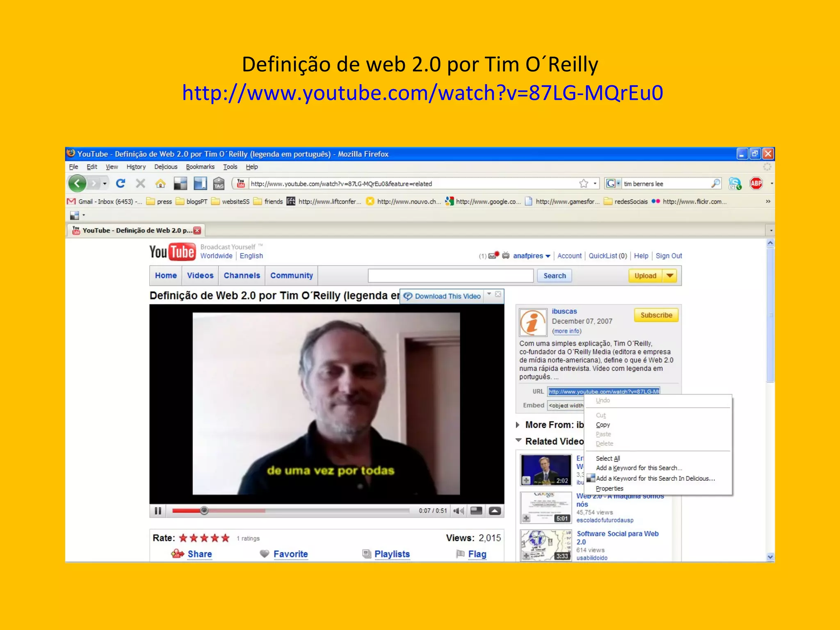Click the YouTube Search button

click(555, 276)
